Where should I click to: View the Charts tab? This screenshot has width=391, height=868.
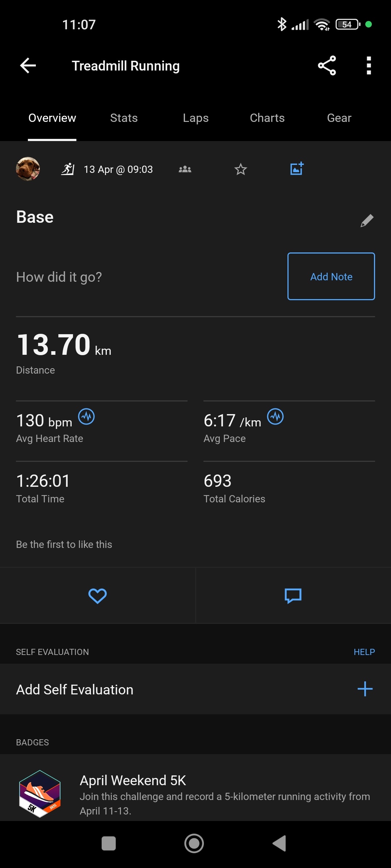click(267, 118)
